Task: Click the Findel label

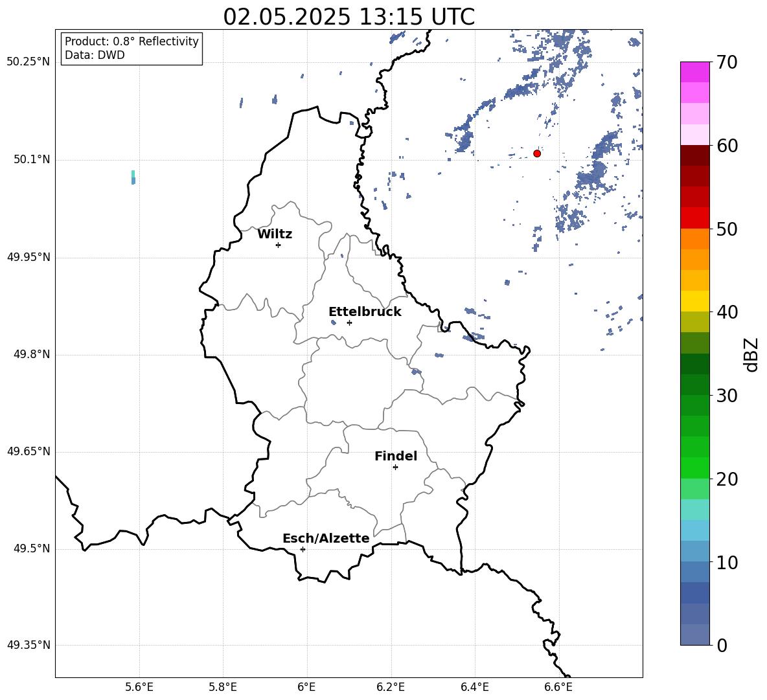Action: (396, 456)
